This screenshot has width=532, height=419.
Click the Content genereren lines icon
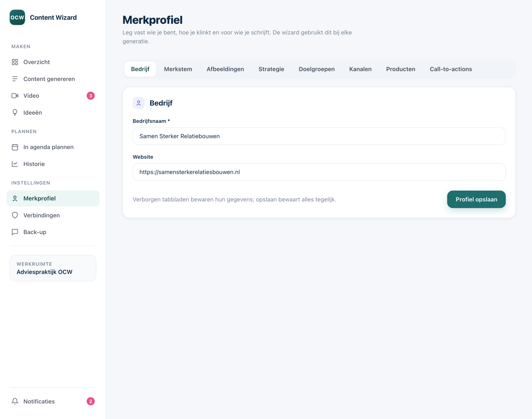[15, 79]
